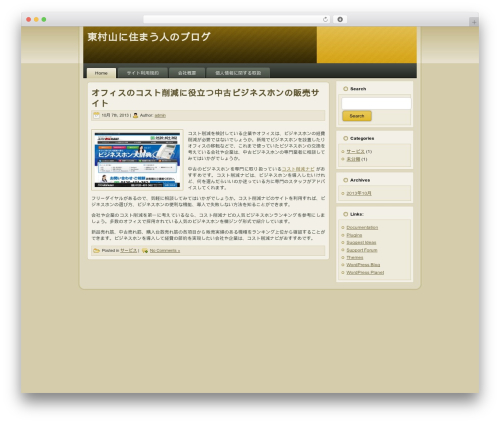The image size is (500, 423).
Task: Open the ビジネスホン post thumbnail image
Action: (137, 160)
